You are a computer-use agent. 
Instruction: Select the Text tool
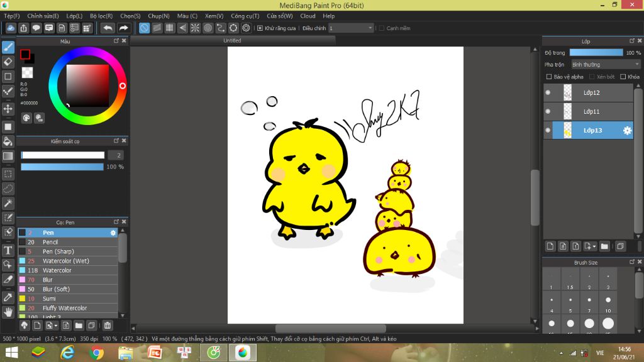tap(8, 250)
